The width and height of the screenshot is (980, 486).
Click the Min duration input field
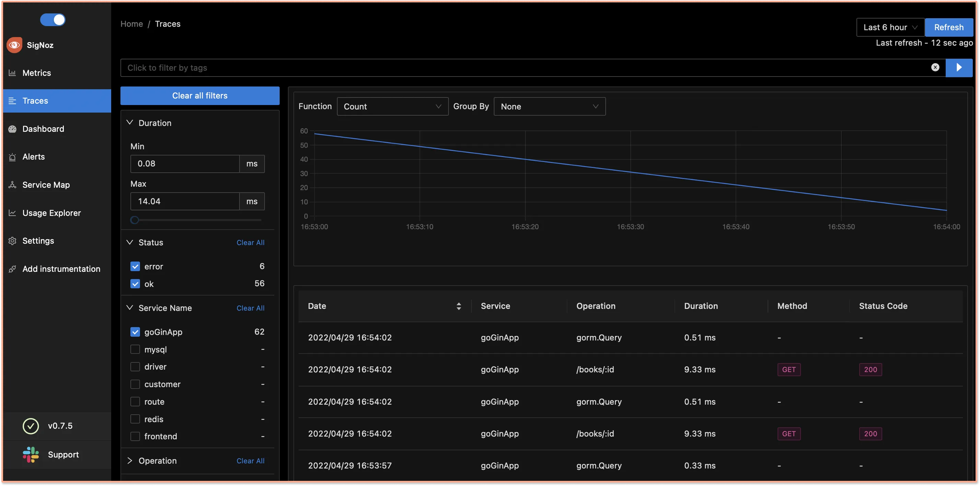tap(185, 164)
